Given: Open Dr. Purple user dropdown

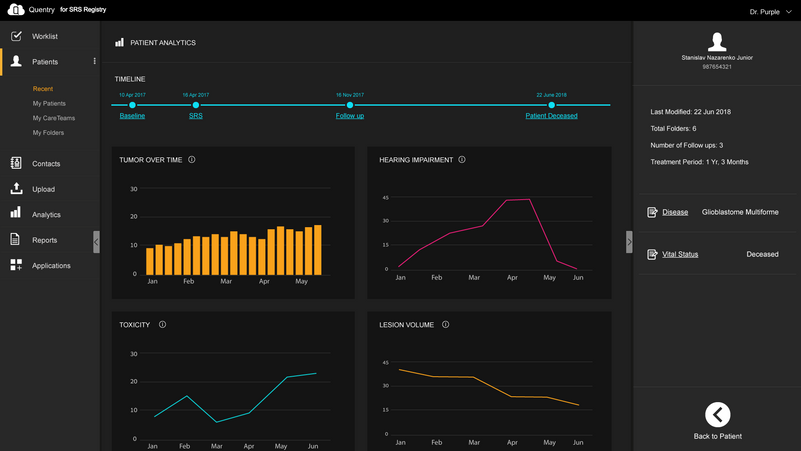Looking at the screenshot, I should (770, 12).
